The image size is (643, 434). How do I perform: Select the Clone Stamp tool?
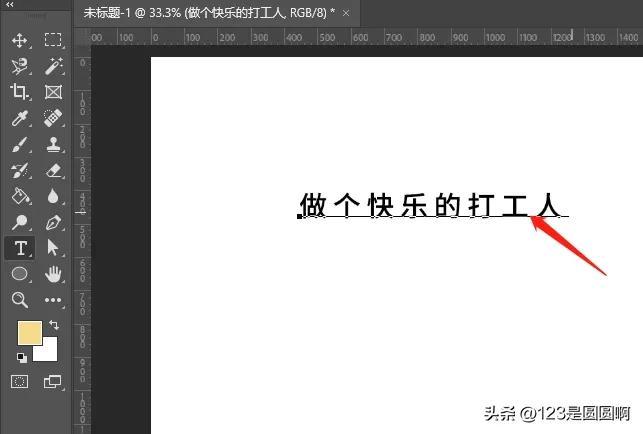click(53, 144)
